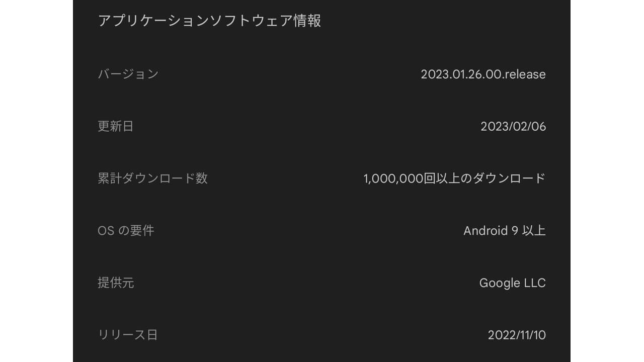Select the OS の要件 label

pos(126,231)
